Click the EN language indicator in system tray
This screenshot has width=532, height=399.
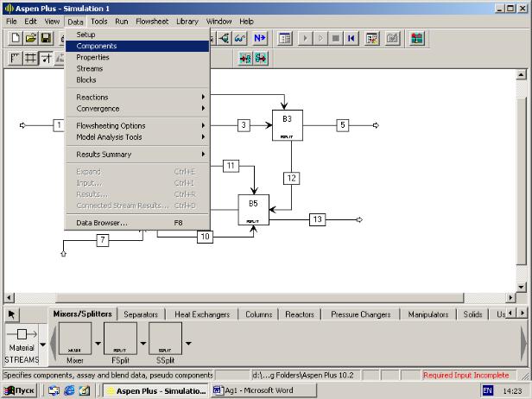[488, 391]
